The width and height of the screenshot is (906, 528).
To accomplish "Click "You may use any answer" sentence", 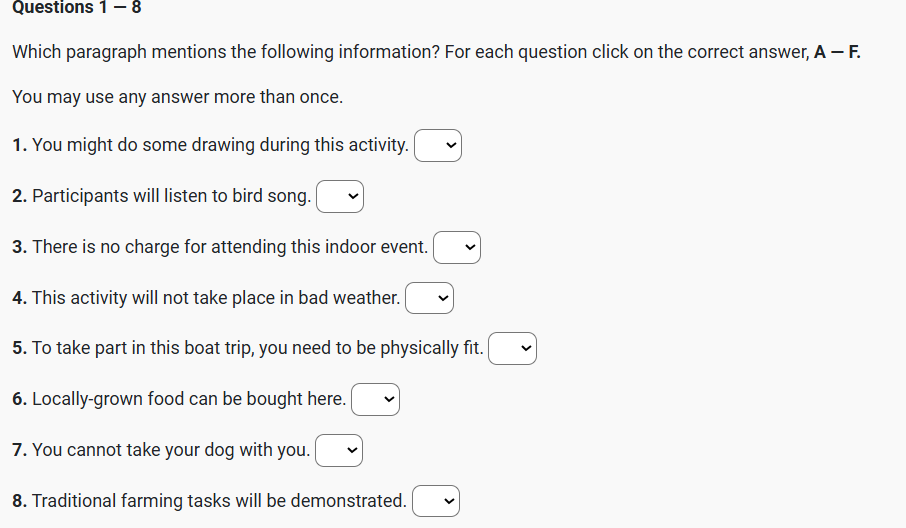I will pos(177,98).
